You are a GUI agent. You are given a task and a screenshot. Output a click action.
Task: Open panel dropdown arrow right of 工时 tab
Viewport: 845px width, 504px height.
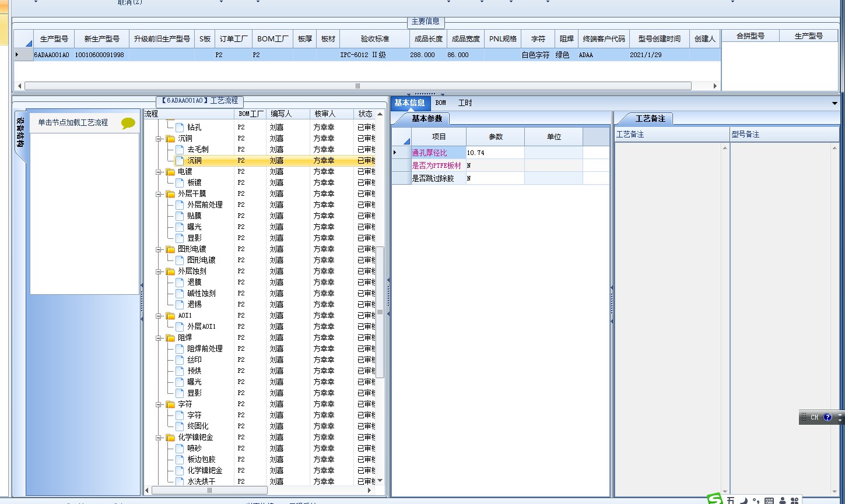coord(835,103)
